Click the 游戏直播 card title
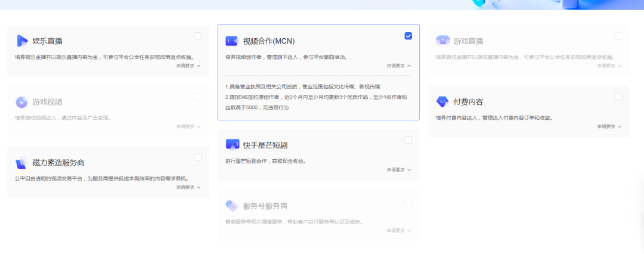This screenshot has height=254, width=644. pos(468,41)
